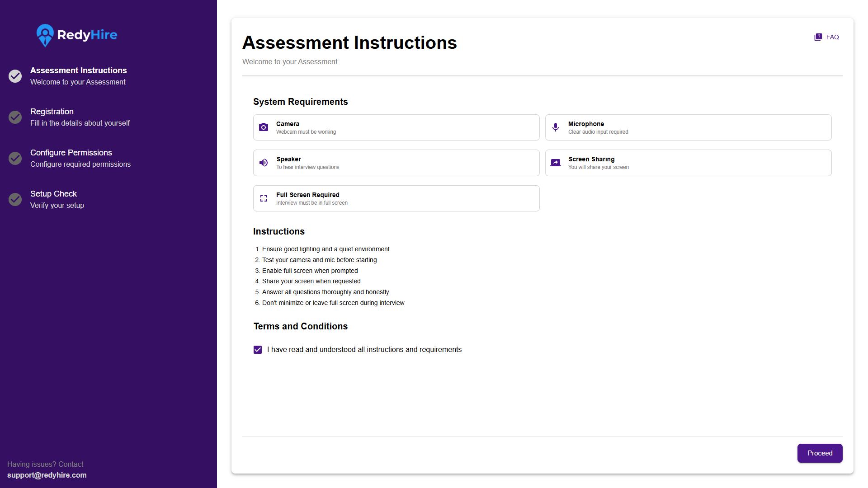Click 'Enable full screen when prompted' instruction
Screen dimensions: 868x488
310,271
